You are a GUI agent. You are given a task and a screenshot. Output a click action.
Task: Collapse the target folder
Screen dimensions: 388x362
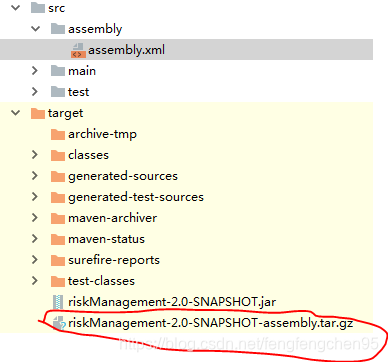16,113
